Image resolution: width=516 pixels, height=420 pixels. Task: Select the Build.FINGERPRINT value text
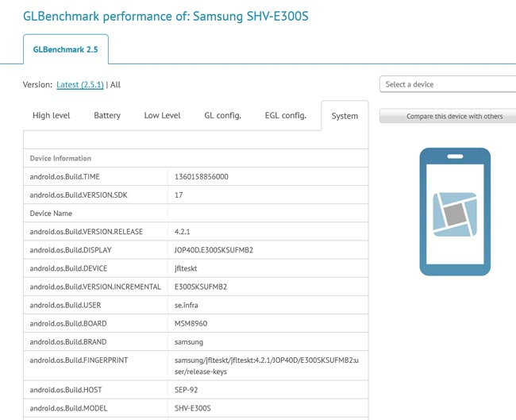(266, 365)
